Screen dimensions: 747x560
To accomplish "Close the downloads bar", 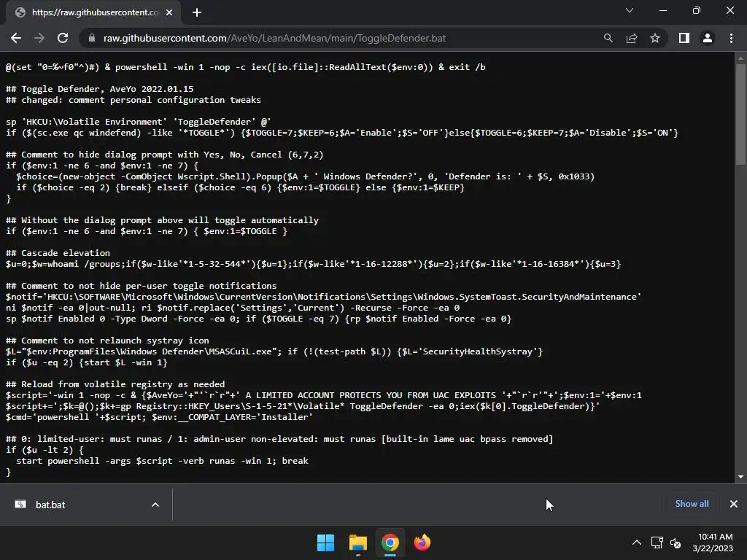I will tap(734, 504).
